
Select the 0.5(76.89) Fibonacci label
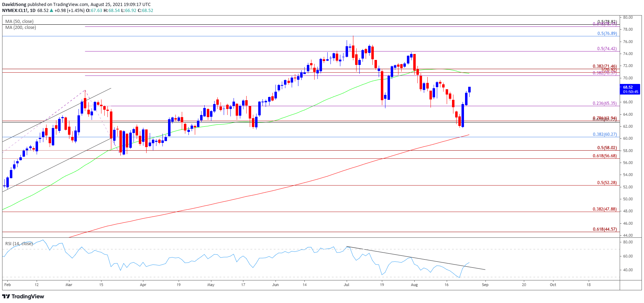click(x=607, y=34)
